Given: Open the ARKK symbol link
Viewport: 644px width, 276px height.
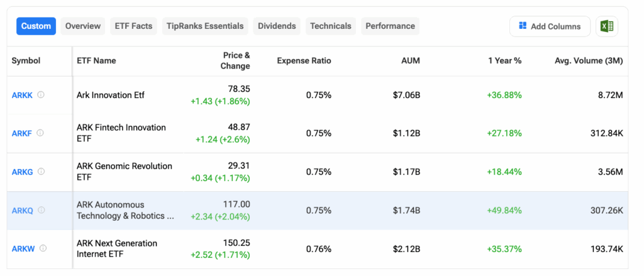Looking at the screenshot, I should coord(22,95).
